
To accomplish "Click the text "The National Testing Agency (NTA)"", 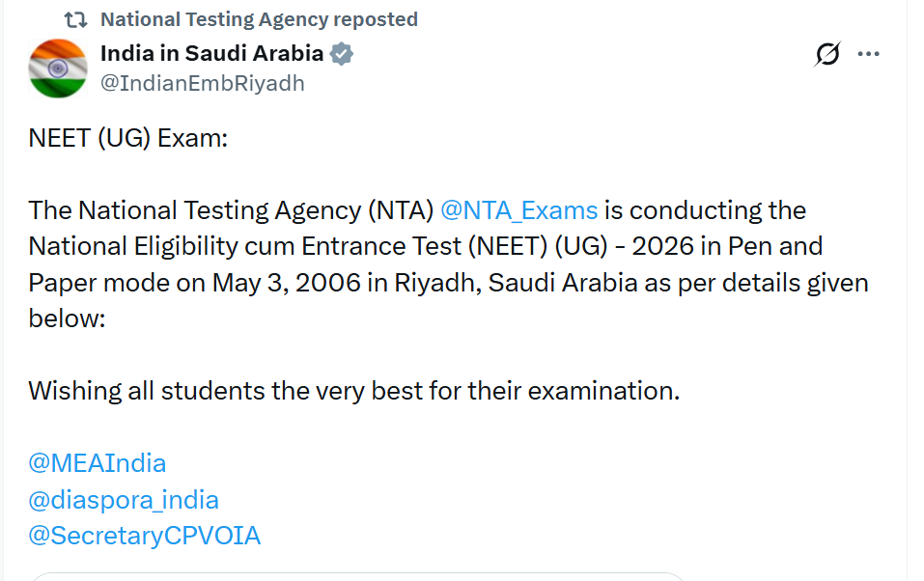I will (231, 210).
